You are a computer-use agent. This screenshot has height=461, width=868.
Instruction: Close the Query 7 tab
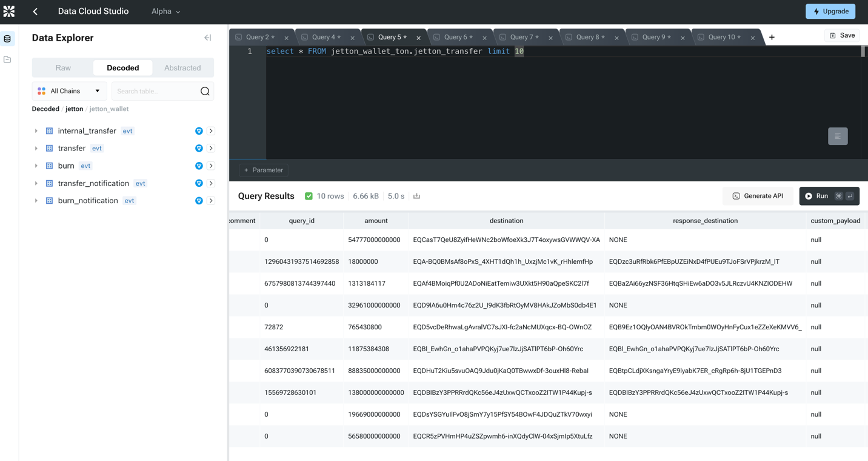(550, 38)
